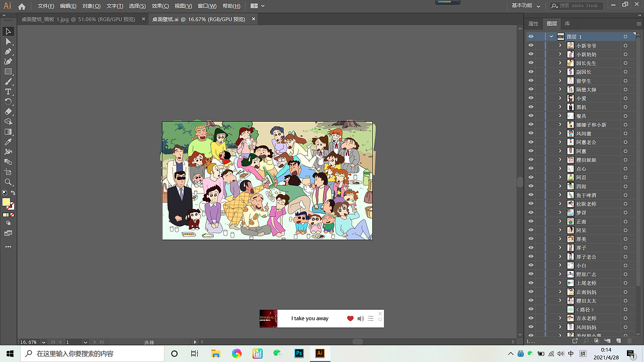644x362 pixels.
Task: Switch to the 库 panel tab
Action: [567, 24]
